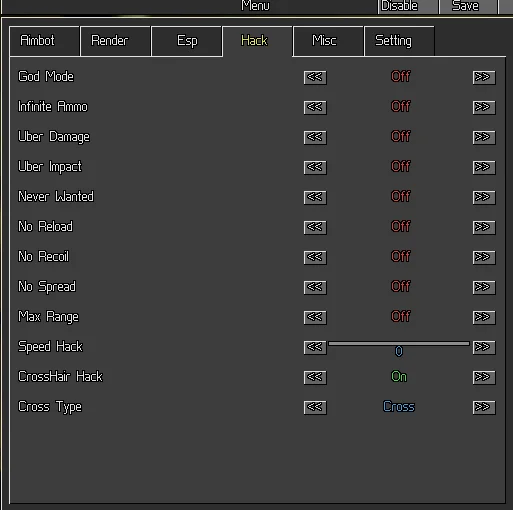Click the right arrow next to Uber Damage
This screenshot has width=513, height=510.
click(484, 137)
